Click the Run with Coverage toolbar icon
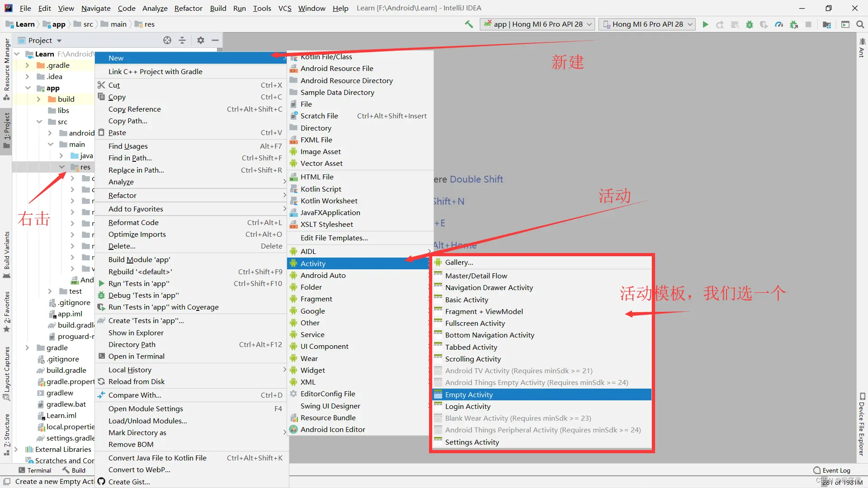The height and width of the screenshot is (488, 868). pos(764,24)
